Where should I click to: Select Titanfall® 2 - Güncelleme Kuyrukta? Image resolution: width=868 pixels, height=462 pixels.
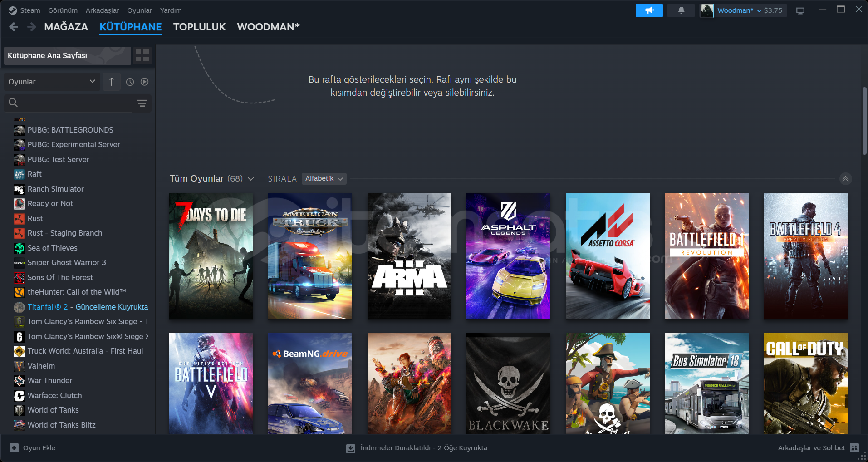81,307
